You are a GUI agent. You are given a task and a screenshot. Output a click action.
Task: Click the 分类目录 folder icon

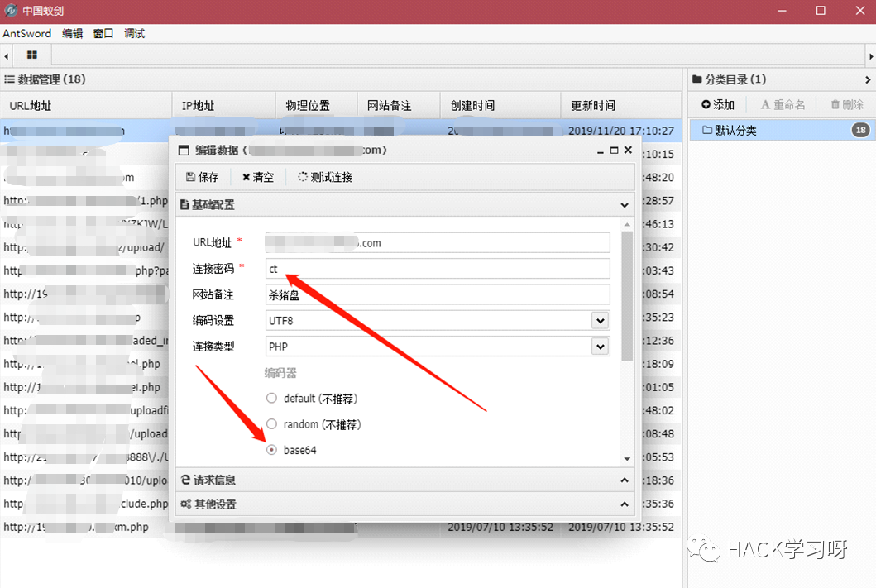(696, 79)
